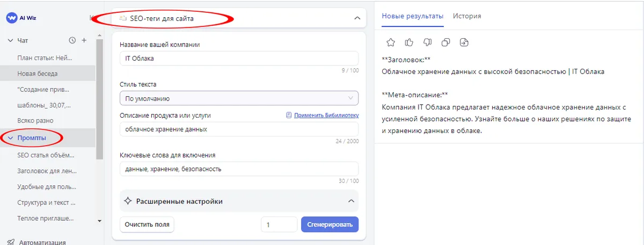Collapse the Чат section
Viewport: 644px width, 245px height.
click(x=10, y=40)
